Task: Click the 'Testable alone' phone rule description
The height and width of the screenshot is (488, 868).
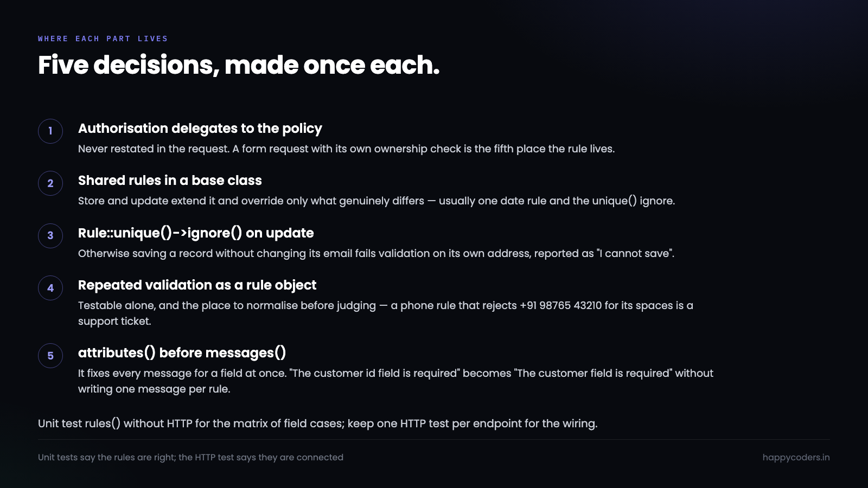Action: click(x=386, y=313)
